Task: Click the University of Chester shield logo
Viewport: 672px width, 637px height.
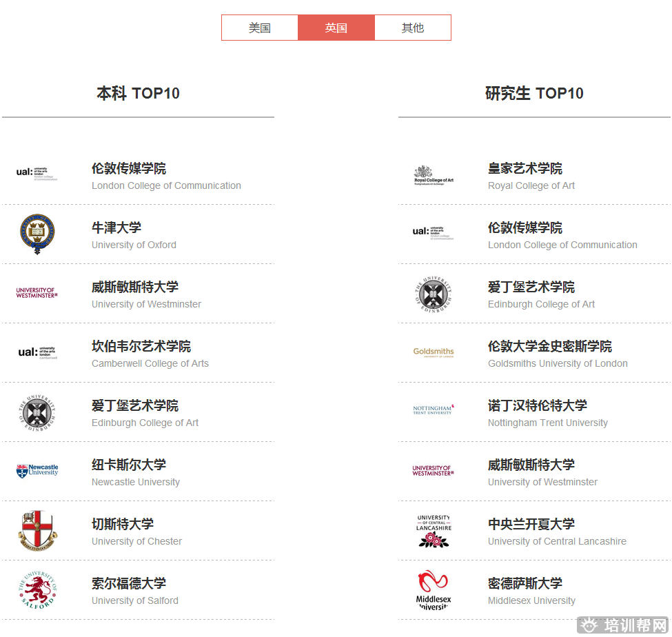Action: point(38,530)
